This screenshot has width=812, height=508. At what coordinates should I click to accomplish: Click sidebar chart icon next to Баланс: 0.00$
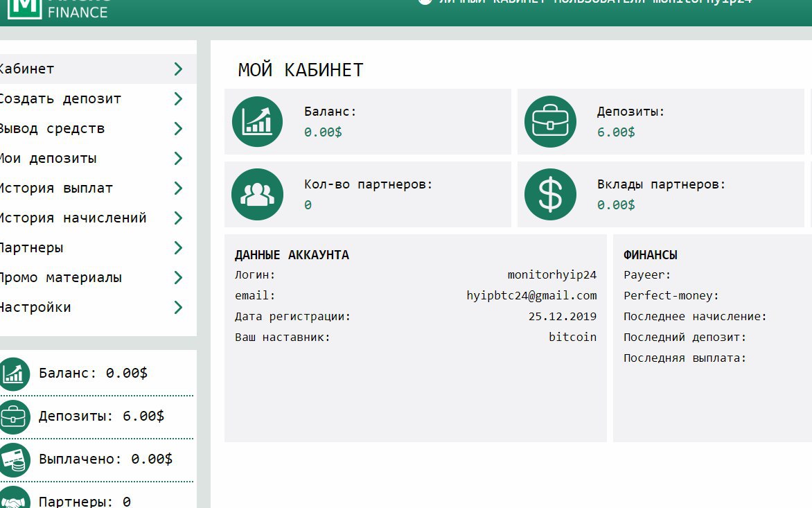click(14, 374)
